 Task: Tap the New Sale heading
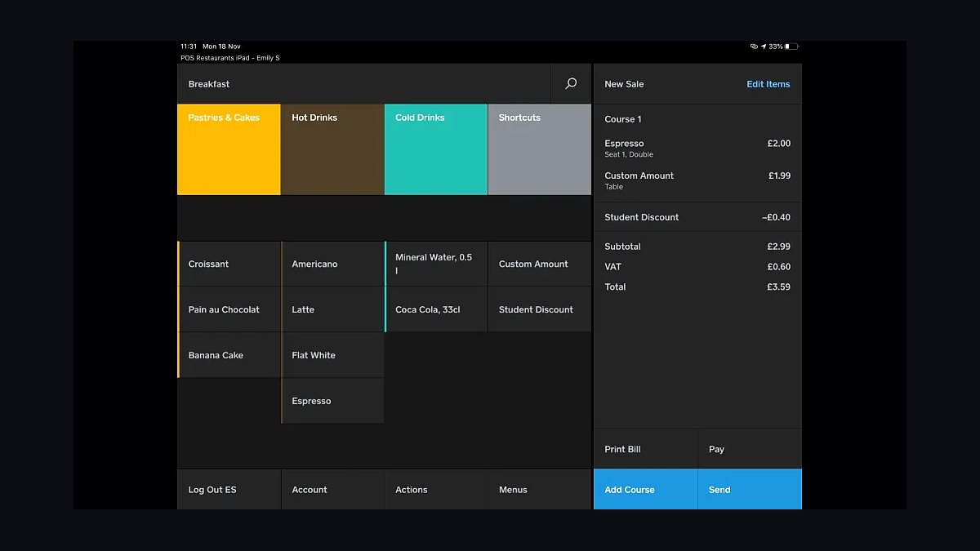coord(624,84)
